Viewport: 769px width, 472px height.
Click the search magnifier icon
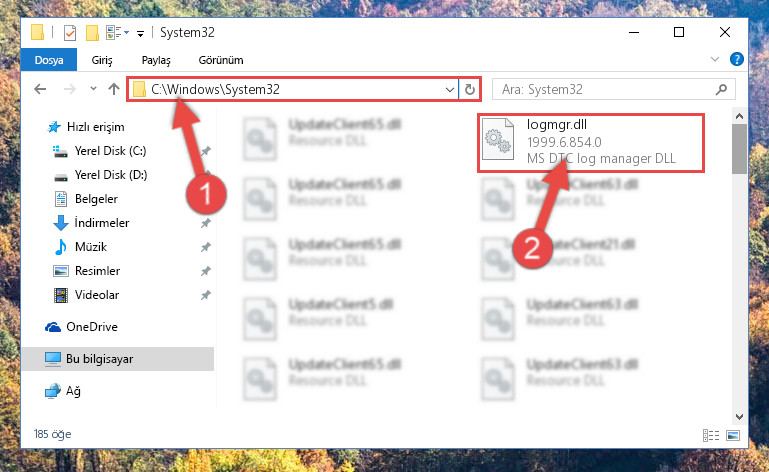tap(721, 89)
